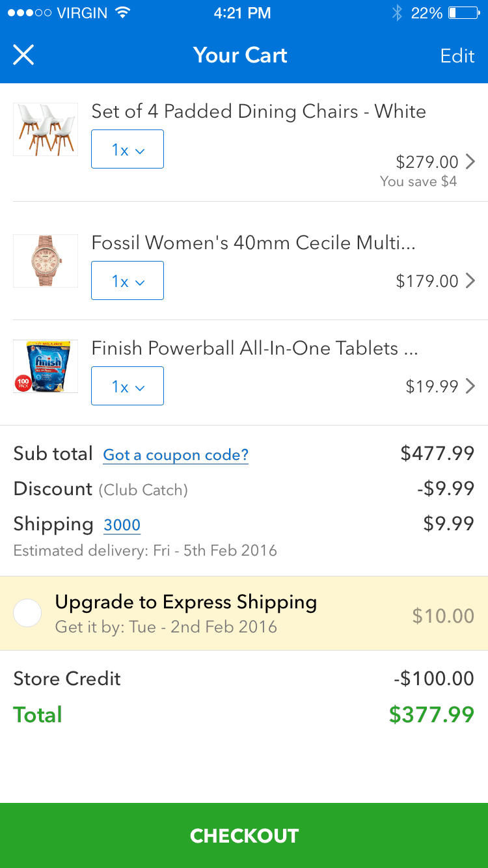
Task: Expand quantity selector for Finish Powerball tablets
Action: pos(128,387)
